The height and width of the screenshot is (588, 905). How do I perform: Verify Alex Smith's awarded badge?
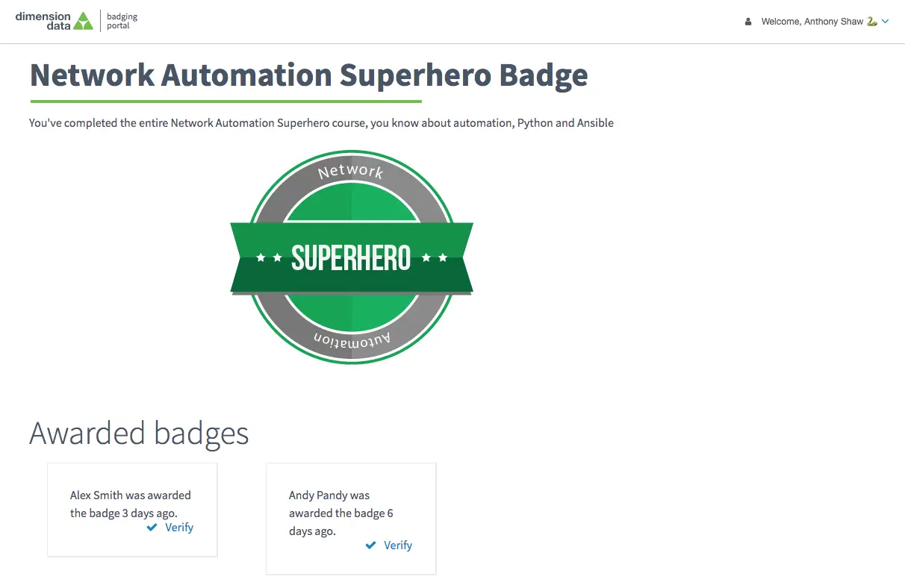point(179,528)
